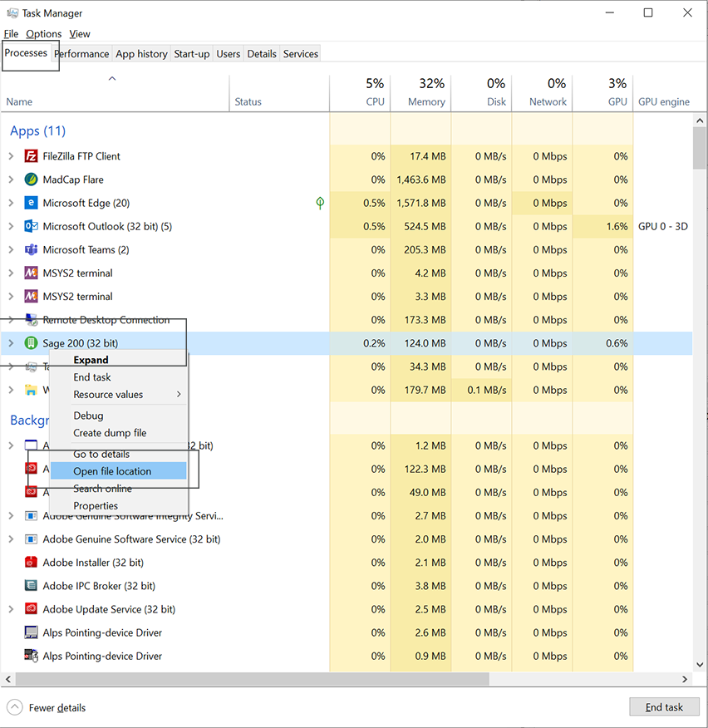
Task: Click the Sage 200 green icon
Action: point(31,343)
